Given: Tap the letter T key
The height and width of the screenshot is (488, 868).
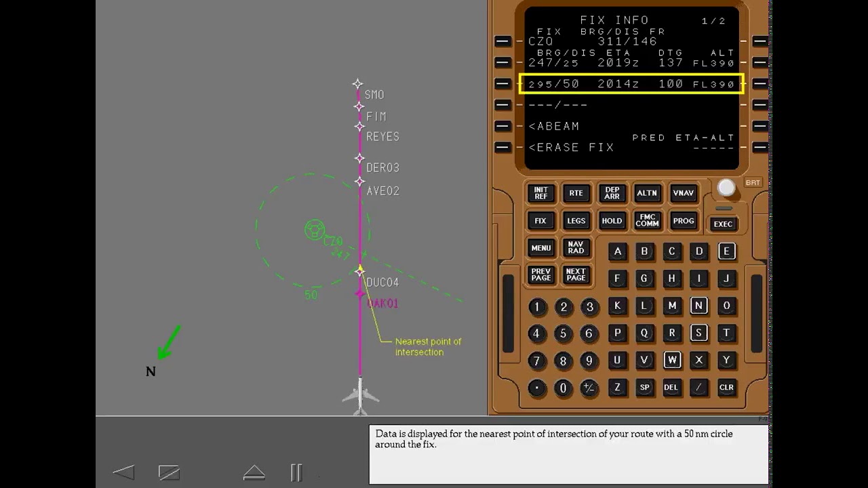Looking at the screenshot, I should coord(726,333).
